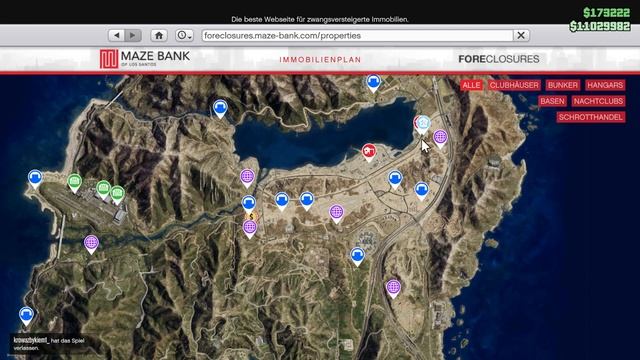The width and height of the screenshot is (640, 360).
Task: Select middle green hangar marker
Action: 103,189
